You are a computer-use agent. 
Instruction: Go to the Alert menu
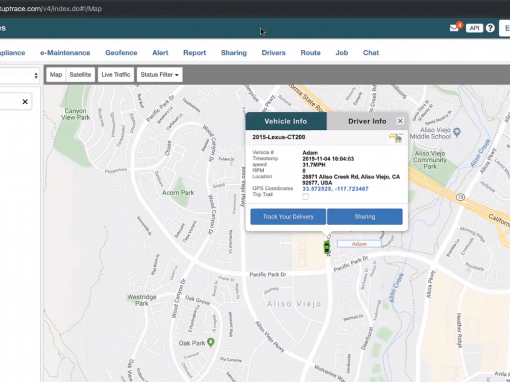pos(160,53)
